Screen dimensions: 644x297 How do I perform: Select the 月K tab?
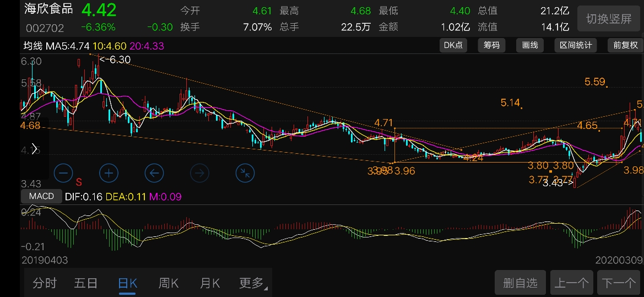(x=210, y=283)
